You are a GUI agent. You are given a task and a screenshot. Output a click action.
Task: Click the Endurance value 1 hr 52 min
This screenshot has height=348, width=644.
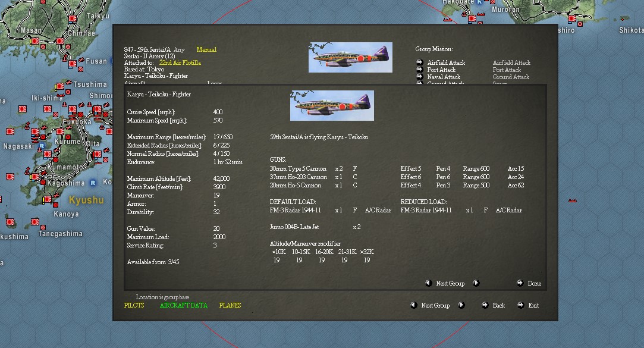click(228, 162)
